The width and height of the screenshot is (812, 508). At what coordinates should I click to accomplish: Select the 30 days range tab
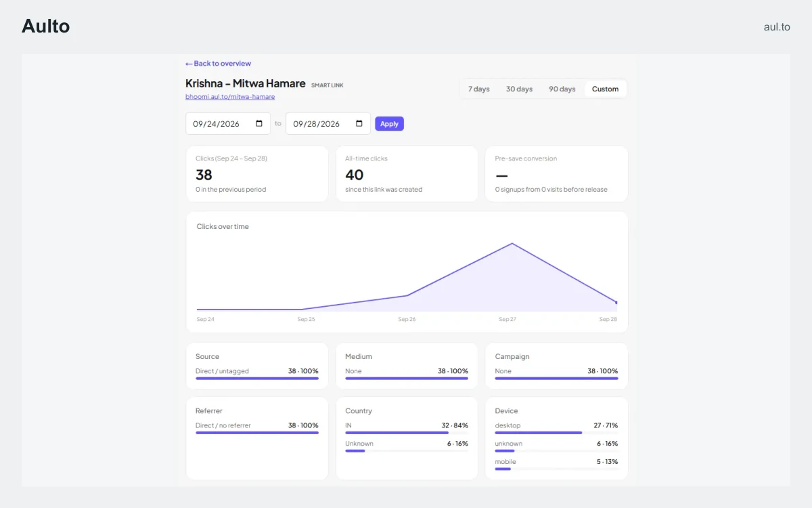(520, 89)
